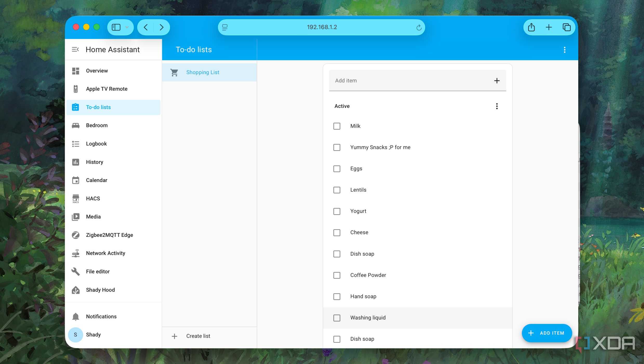Open the To-do lists header overflow menu

click(x=564, y=50)
